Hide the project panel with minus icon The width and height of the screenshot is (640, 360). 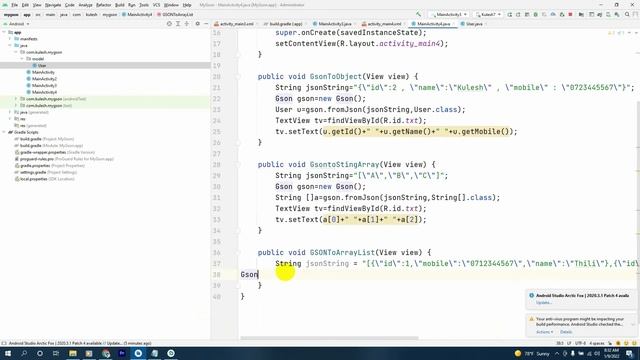(206, 24)
